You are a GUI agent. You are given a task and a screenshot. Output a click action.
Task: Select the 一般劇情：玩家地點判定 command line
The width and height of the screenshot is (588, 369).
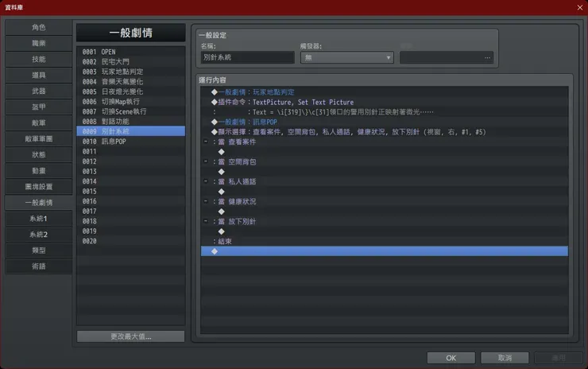[385, 92]
